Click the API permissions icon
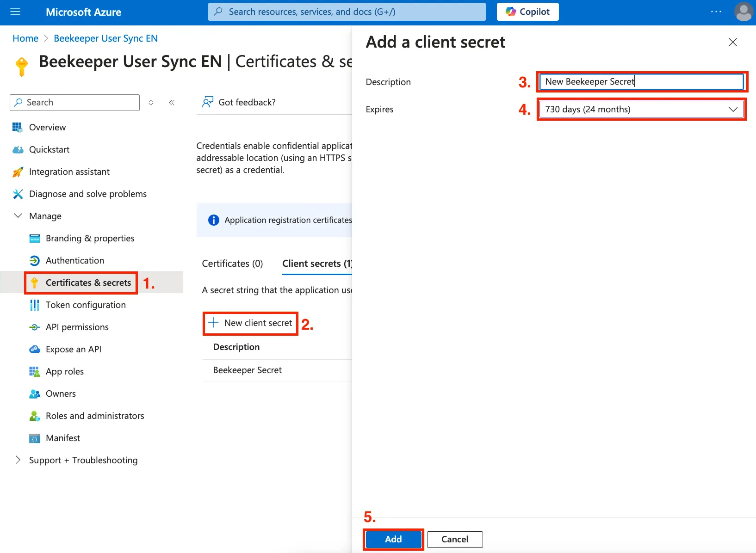Screen dimensions: 756x553 (x=35, y=327)
